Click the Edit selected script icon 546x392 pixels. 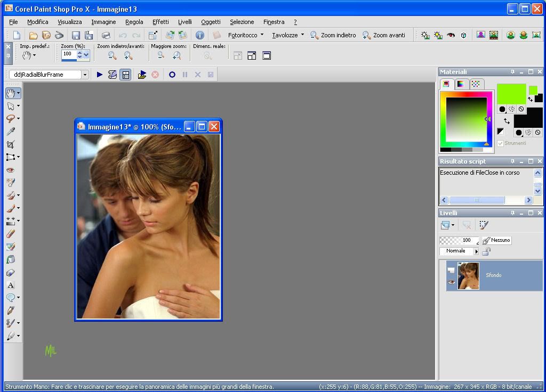point(112,75)
